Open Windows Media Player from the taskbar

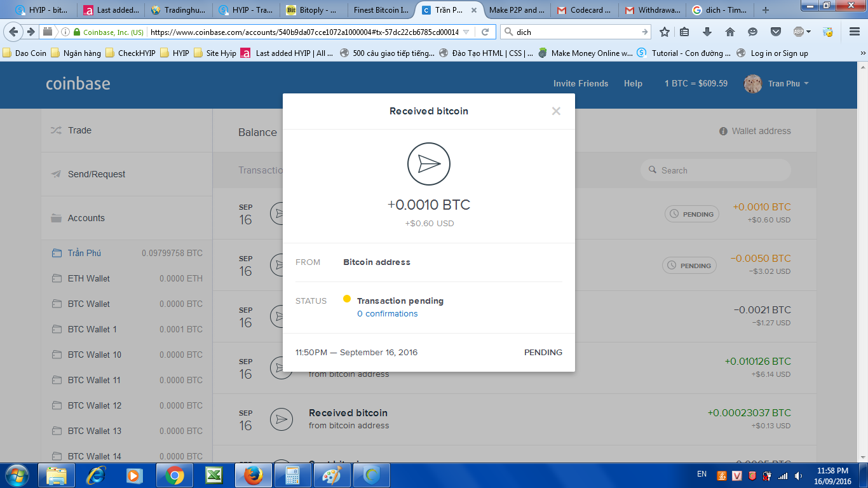(x=135, y=475)
